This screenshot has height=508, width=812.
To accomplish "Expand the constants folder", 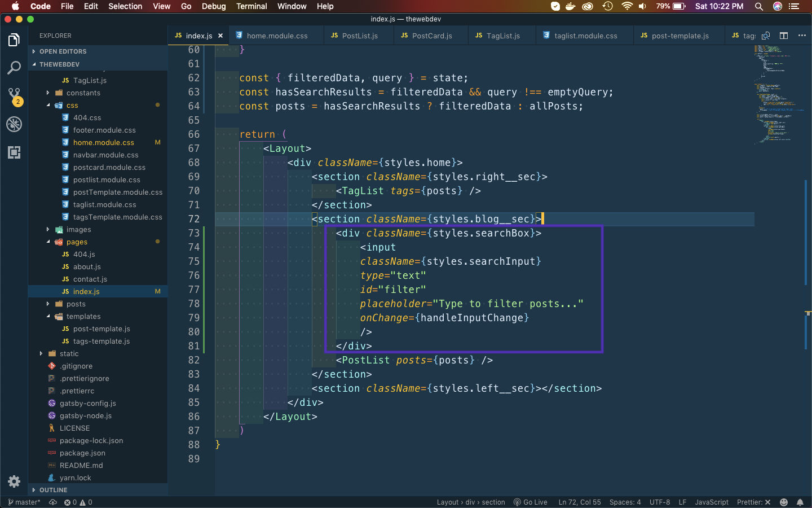I will pos(98,93).
